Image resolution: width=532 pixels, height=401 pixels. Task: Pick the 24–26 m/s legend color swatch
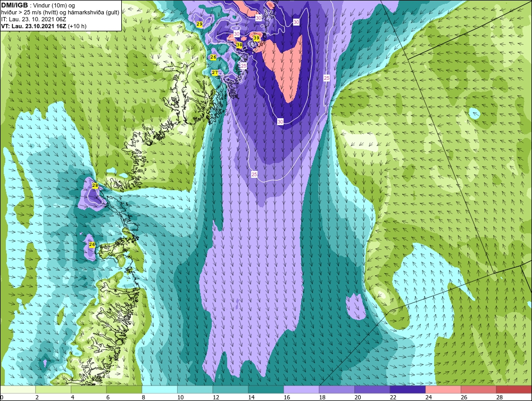click(443, 389)
